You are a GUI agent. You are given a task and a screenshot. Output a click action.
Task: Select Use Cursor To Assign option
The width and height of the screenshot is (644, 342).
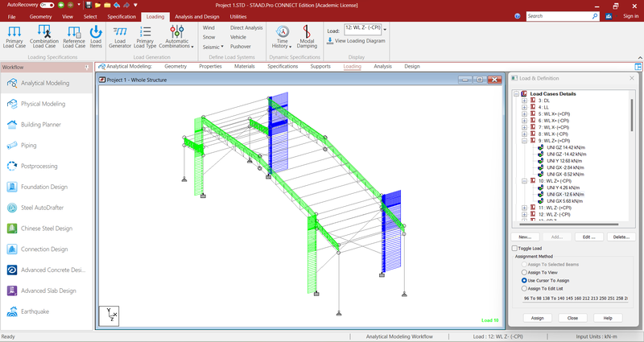point(524,280)
